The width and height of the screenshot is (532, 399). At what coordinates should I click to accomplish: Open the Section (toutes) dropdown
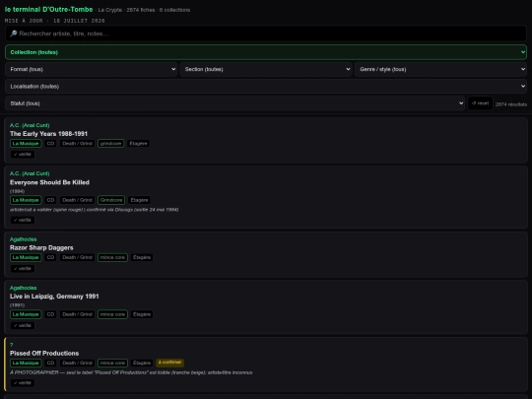pos(266,69)
